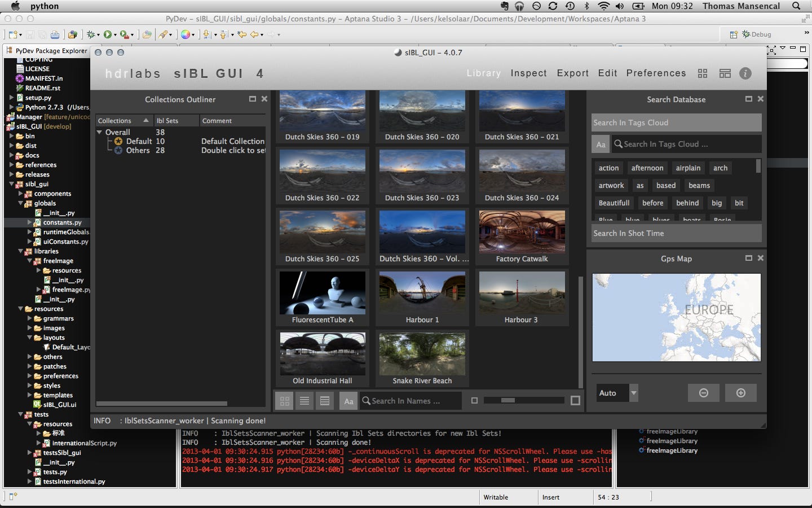Open the Preferences tab
The image size is (812, 508).
[656, 73]
